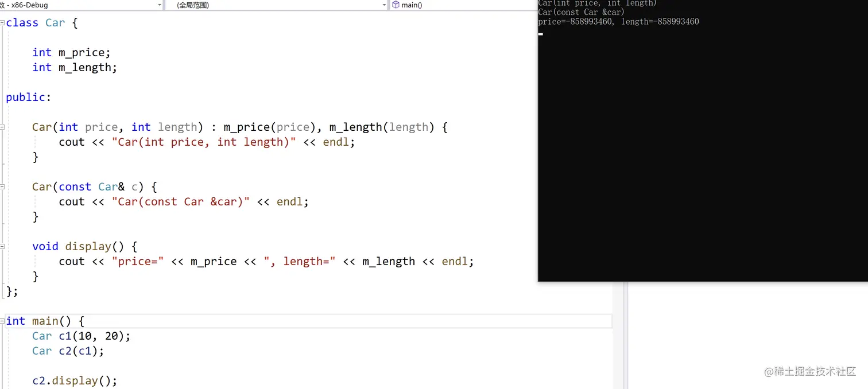Screen dimensions: 868x389
Task: Click m_price(price) in the initializer list
Action: pyautogui.click(x=269, y=127)
